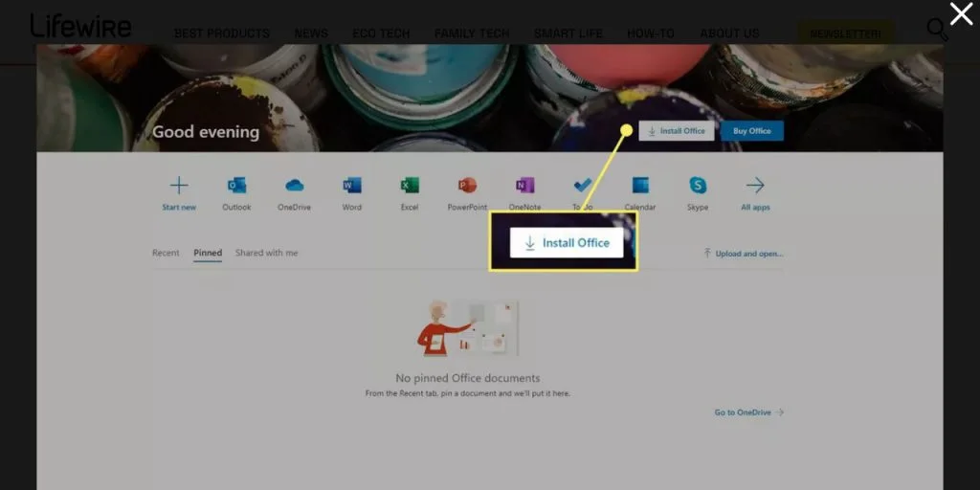The image size is (980, 490).
Task: Click the 'Good evening' greeting text
Action: (206, 132)
